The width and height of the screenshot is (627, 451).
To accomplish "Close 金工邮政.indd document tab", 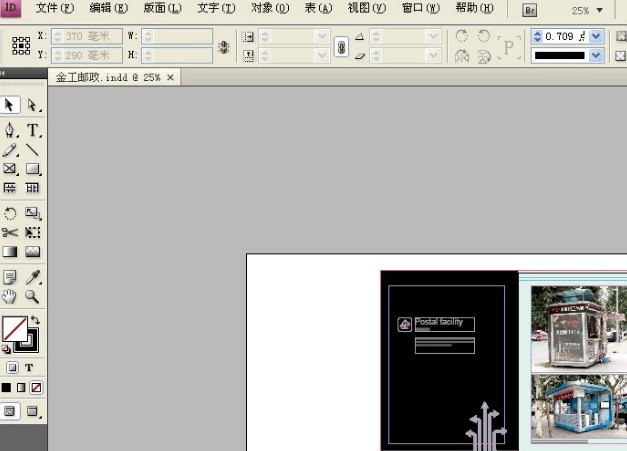I will (x=170, y=78).
